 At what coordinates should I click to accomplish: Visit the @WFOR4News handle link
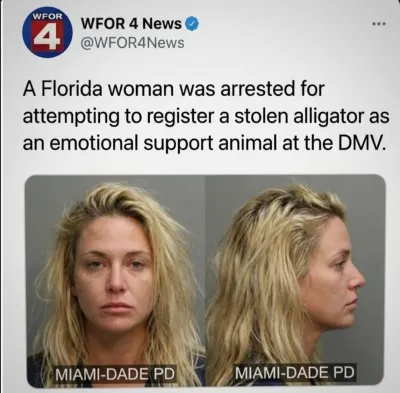[132, 43]
